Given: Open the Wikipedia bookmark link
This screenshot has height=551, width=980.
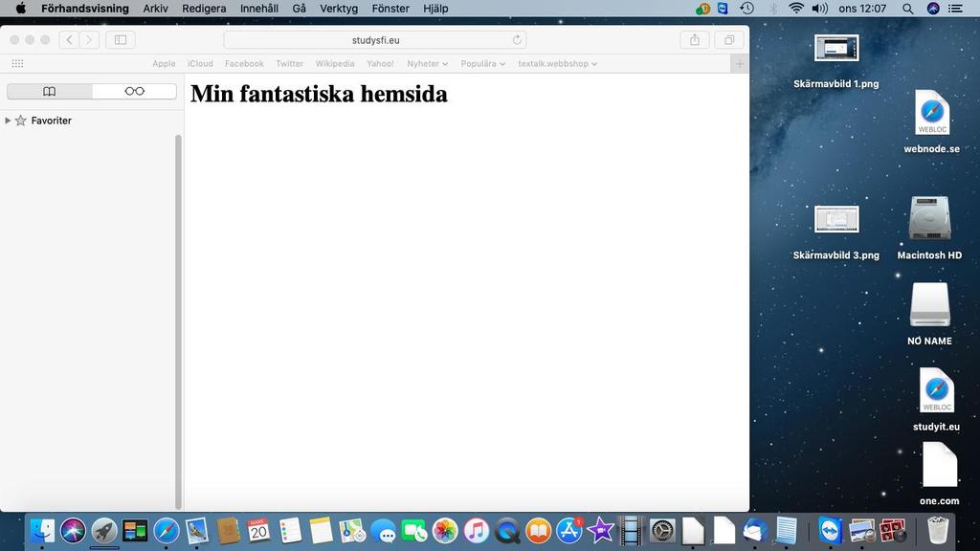Looking at the screenshot, I should [x=334, y=64].
